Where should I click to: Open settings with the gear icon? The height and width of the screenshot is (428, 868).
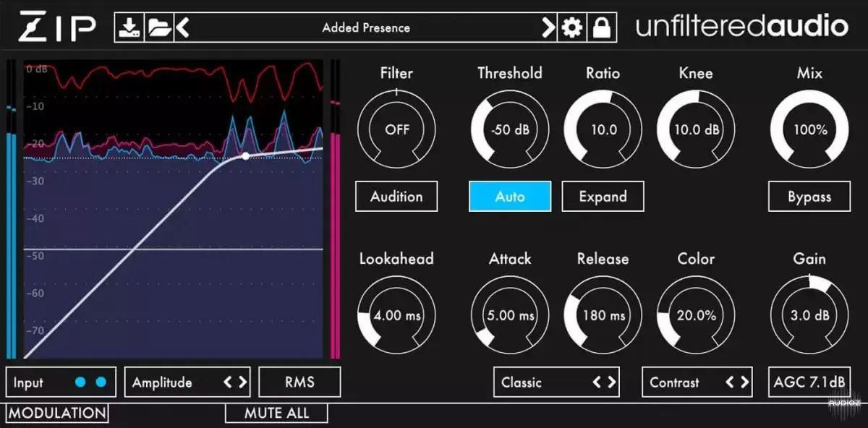pyautogui.click(x=572, y=28)
